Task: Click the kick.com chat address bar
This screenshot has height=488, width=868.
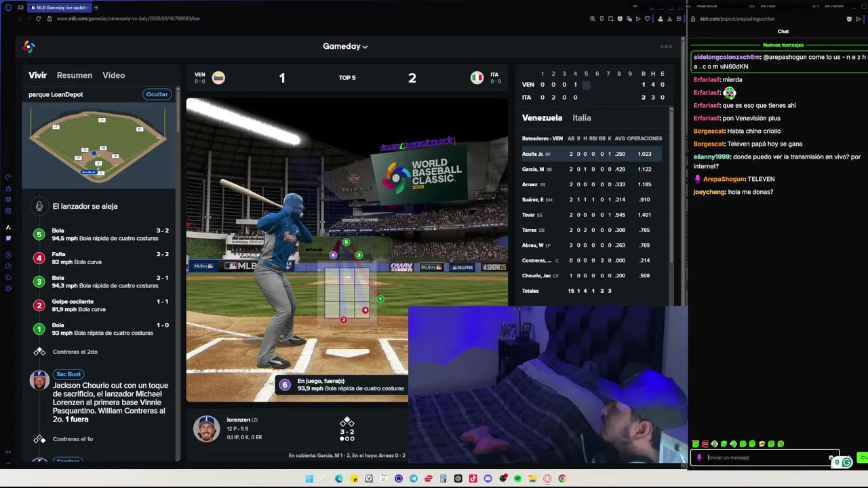Action: 737,19
